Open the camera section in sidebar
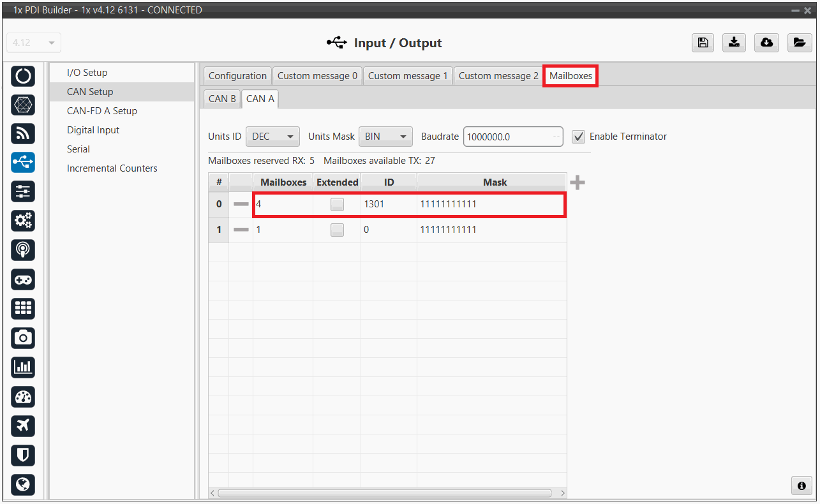 pos(24,337)
